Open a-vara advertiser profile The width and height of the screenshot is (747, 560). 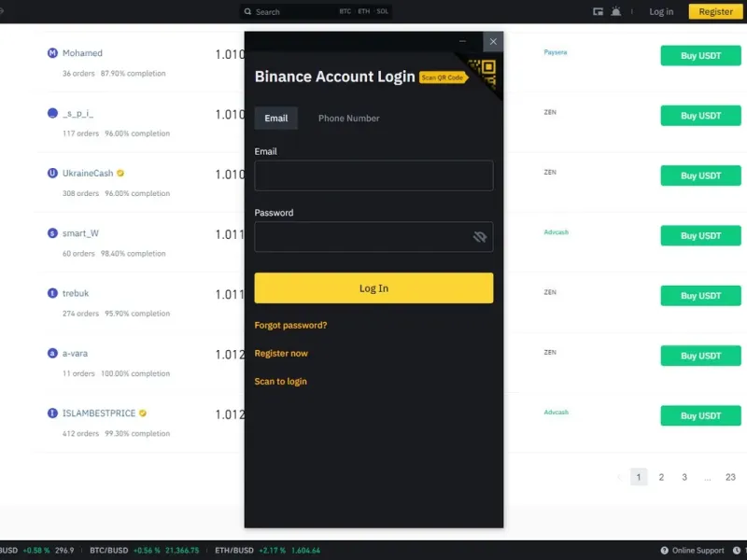(75, 354)
